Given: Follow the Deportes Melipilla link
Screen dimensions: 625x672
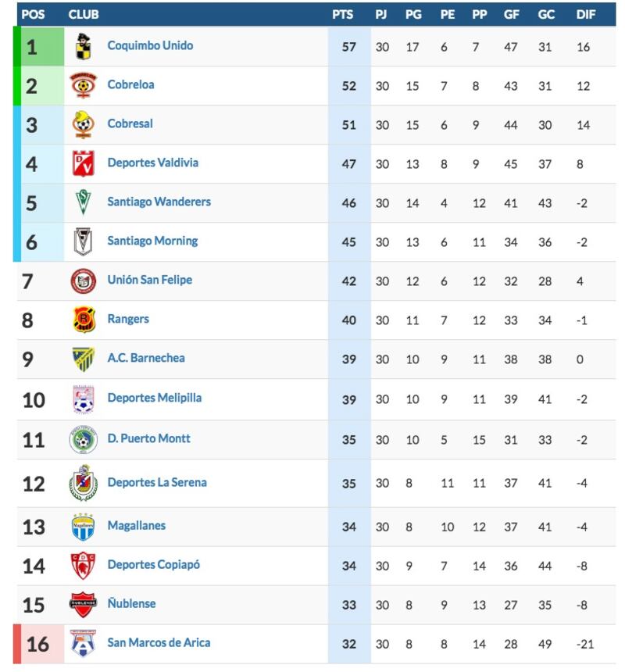Looking at the screenshot, I should pyautogui.click(x=154, y=398).
